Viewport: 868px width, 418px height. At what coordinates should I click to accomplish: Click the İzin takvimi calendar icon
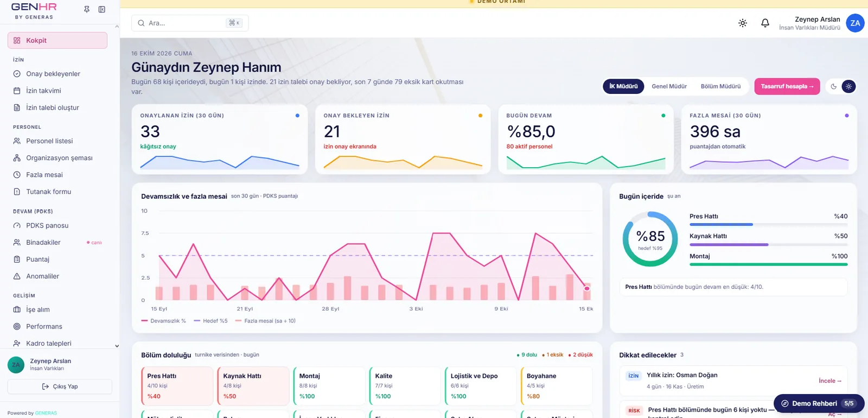click(x=17, y=91)
